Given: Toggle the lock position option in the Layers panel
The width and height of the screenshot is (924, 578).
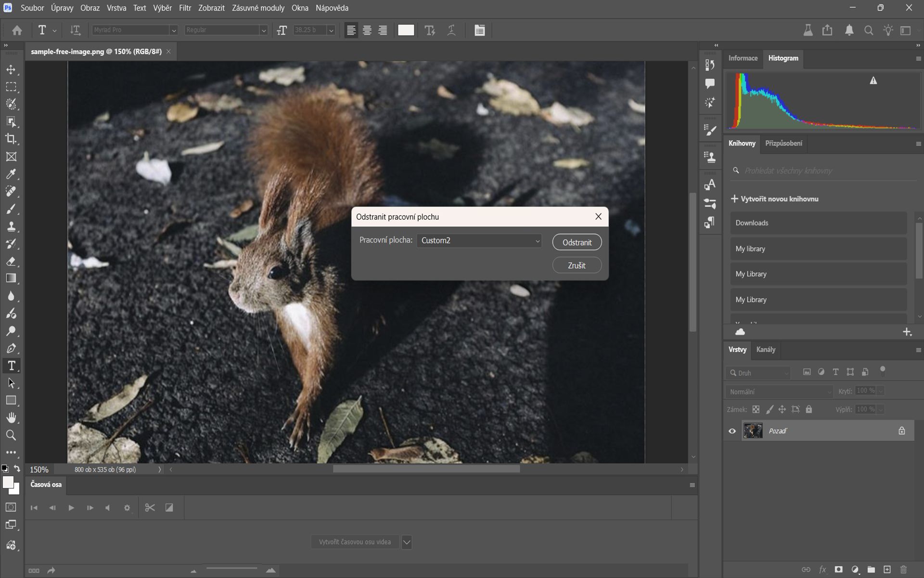Looking at the screenshot, I should point(783,409).
